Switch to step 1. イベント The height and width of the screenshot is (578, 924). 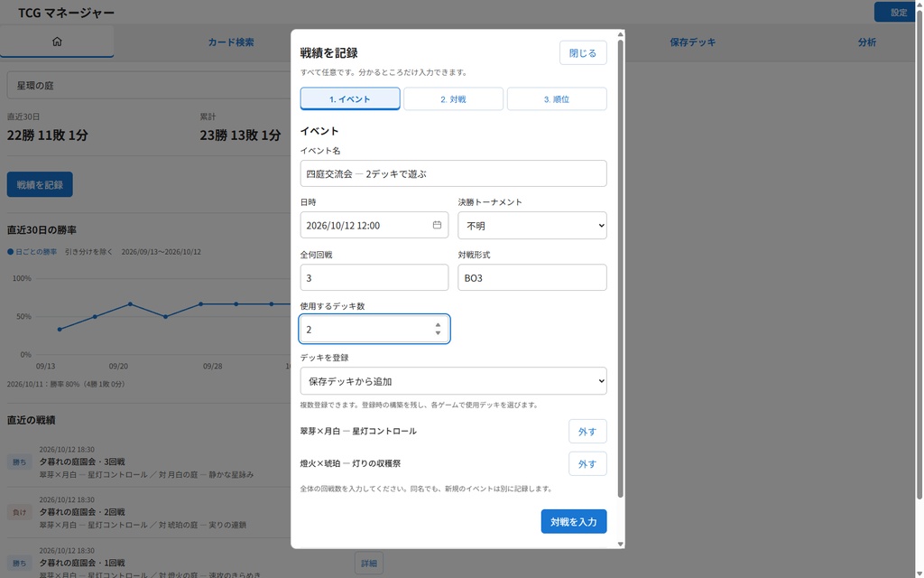tap(350, 99)
